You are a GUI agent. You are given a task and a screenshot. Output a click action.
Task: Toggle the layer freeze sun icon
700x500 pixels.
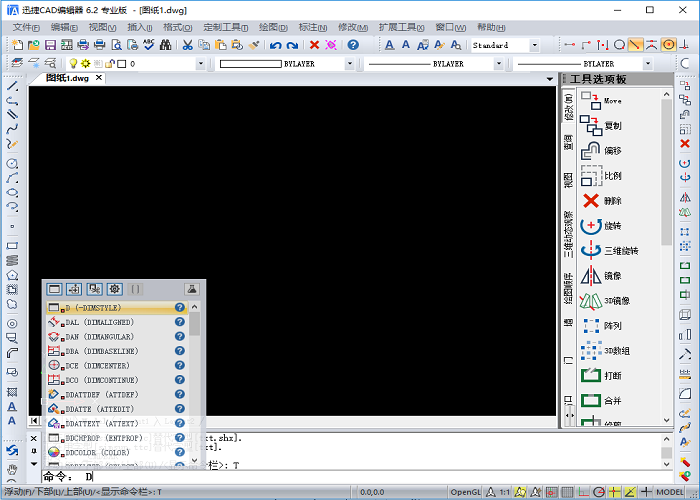click(85, 64)
